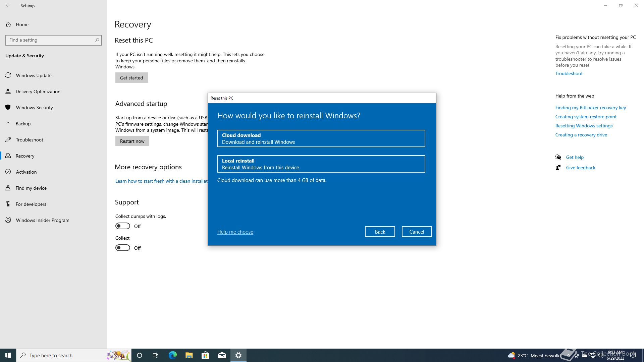Open Activation in sidebar
Screen dimensions: 644x362
[54, 172]
